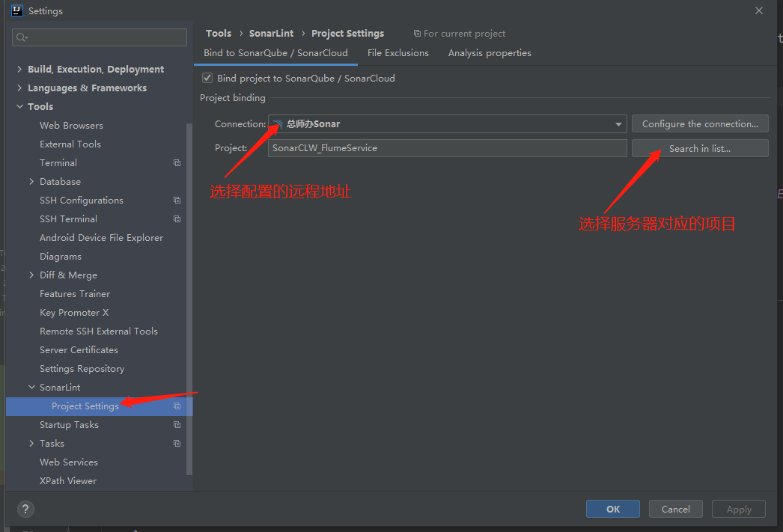Click Search in list... button
Screen dimensions: 783x532
[x=700, y=148]
